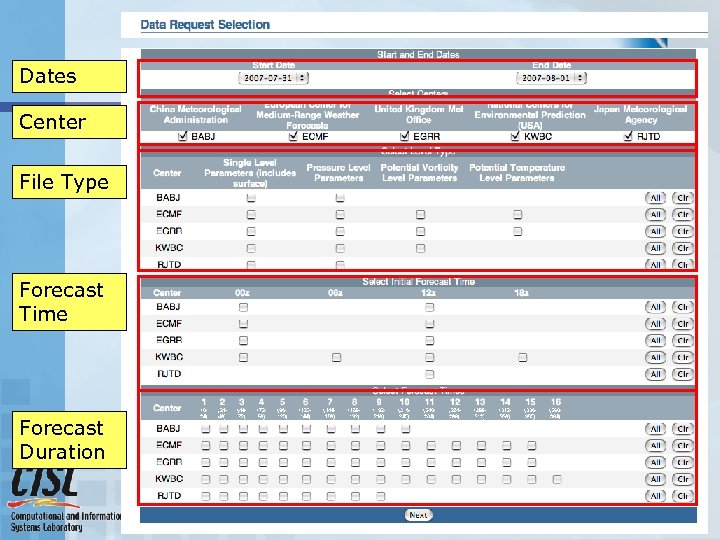This screenshot has height=540, width=720.
Task: Uncheck the RJTD center checkbox
Action: point(628,136)
